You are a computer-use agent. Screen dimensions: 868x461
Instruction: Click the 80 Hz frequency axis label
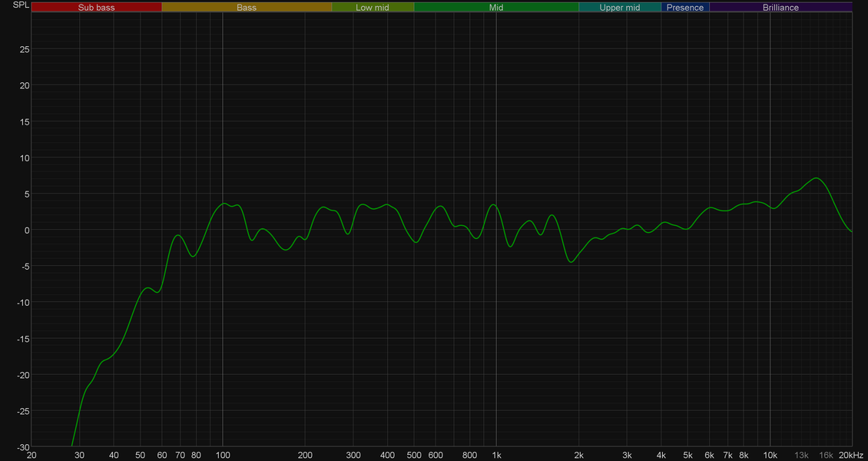tap(196, 456)
